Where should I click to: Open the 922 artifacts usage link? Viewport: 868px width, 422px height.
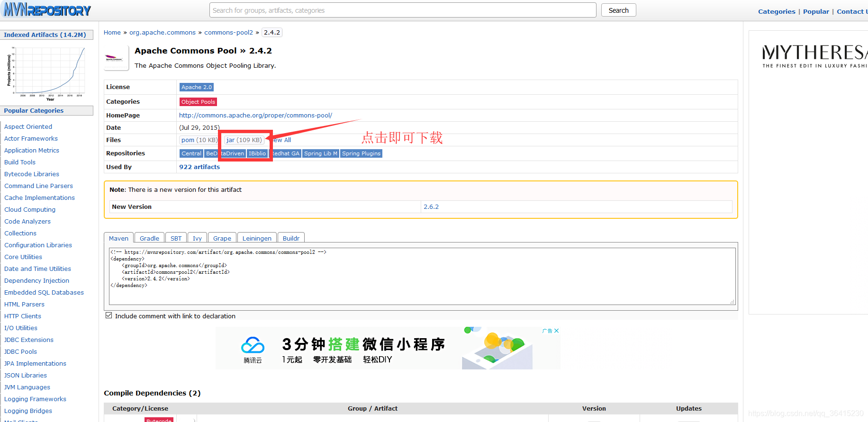click(x=199, y=167)
